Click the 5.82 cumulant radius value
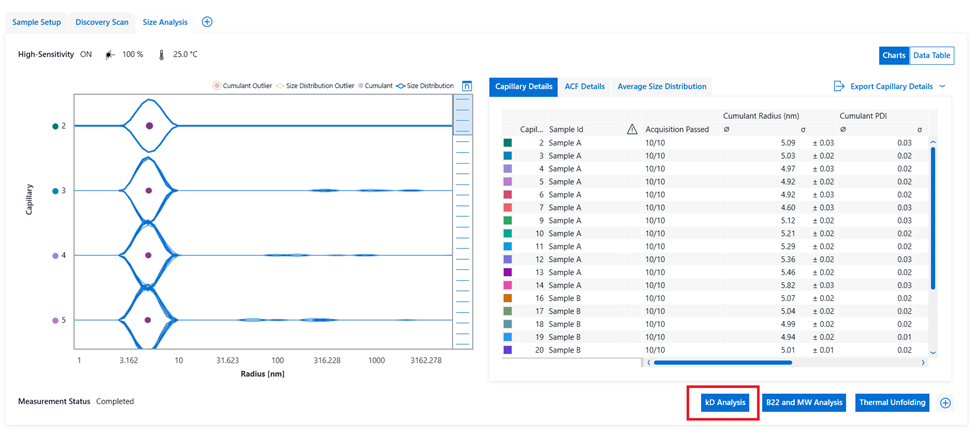This screenshot has height=432, width=975. point(788,285)
